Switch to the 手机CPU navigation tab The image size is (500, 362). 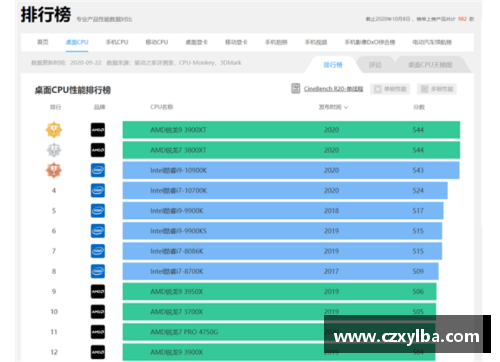tap(117, 42)
